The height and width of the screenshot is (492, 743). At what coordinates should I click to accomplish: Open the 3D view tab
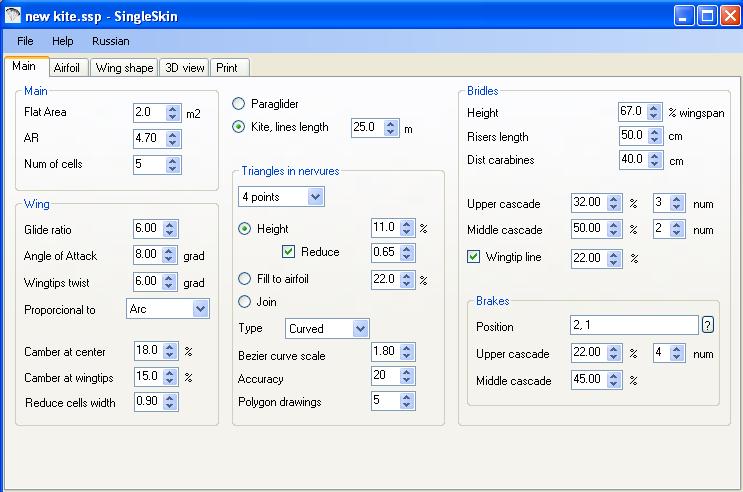coord(185,68)
